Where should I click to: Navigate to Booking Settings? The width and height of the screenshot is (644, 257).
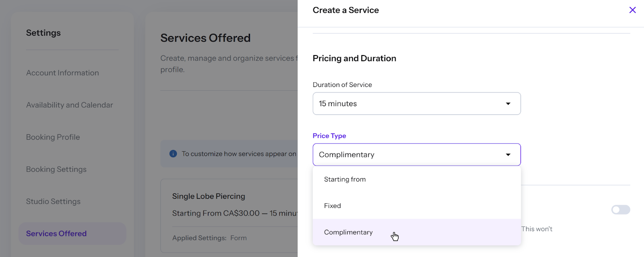pos(56,169)
